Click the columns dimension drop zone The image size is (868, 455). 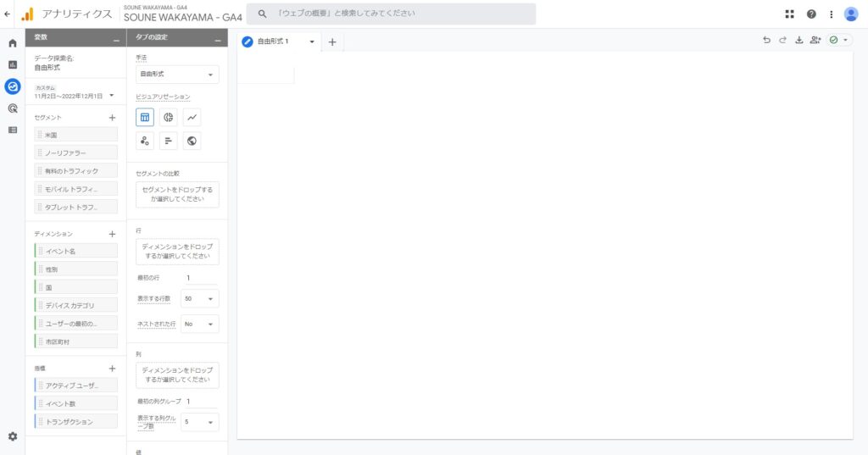pos(177,375)
